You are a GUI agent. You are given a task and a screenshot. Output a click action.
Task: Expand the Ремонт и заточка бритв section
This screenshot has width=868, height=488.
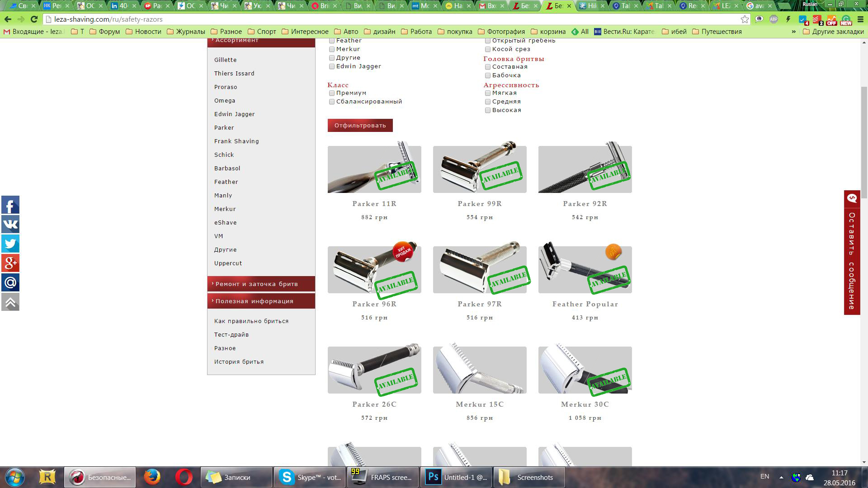(261, 284)
